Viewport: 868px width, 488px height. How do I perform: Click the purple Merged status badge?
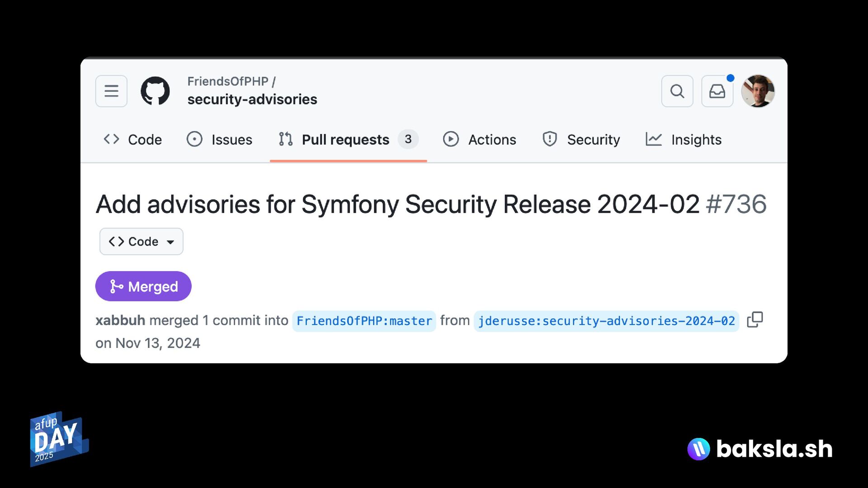click(143, 286)
